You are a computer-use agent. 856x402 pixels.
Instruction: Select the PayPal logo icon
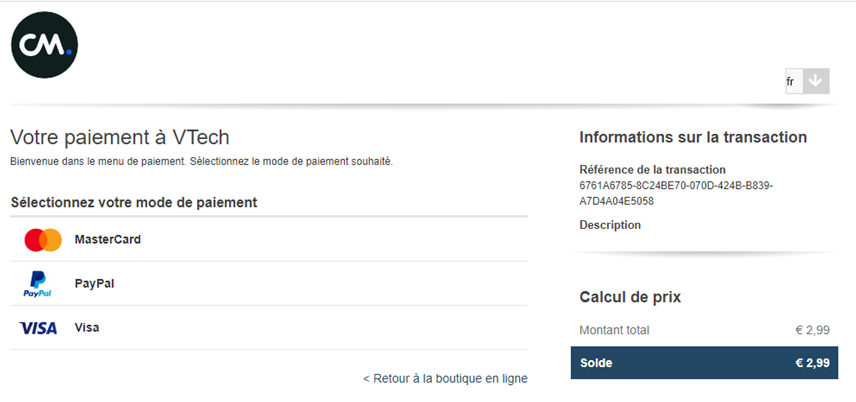click(x=37, y=283)
